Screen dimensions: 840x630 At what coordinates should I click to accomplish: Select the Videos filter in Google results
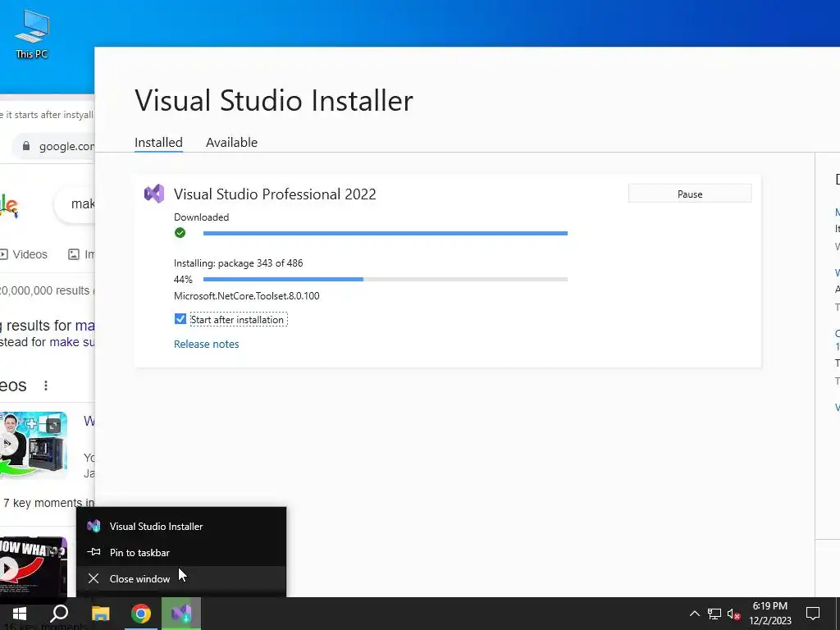(x=24, y=254)
